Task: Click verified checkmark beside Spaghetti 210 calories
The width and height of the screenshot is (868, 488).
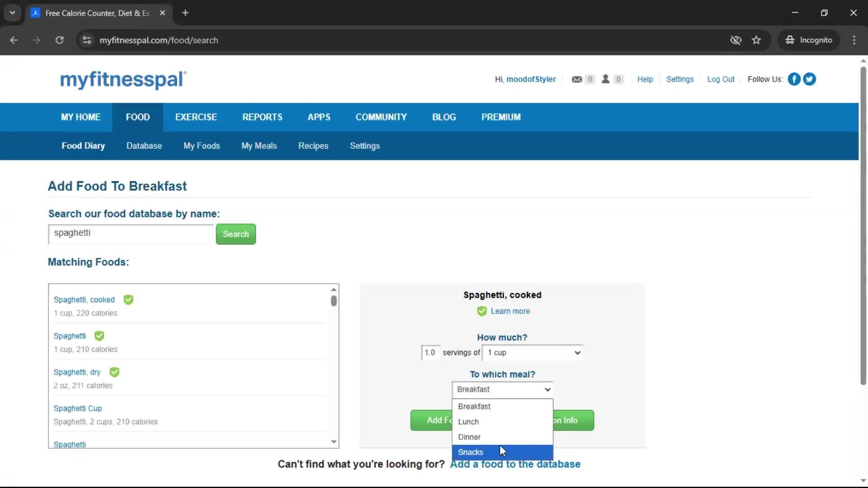Action: (99, 336)
